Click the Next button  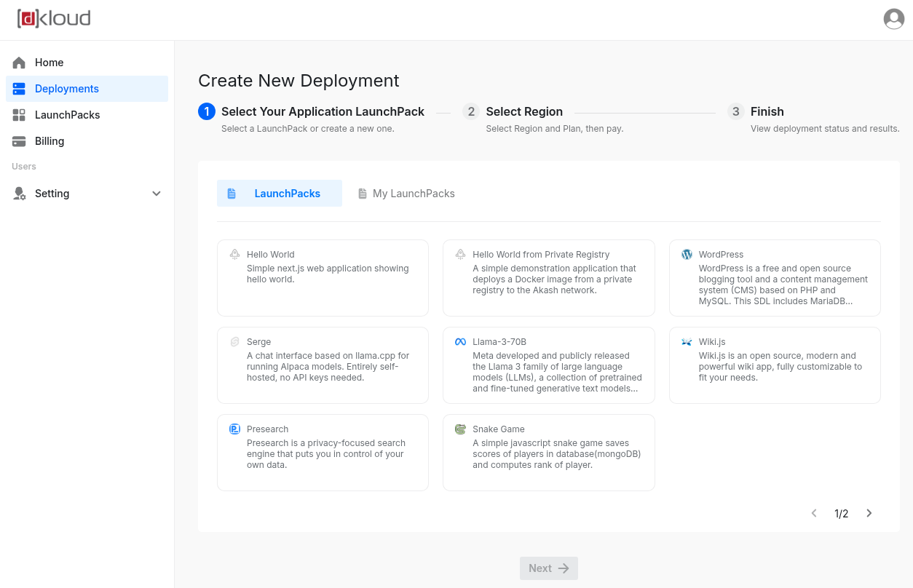point(548,568)
